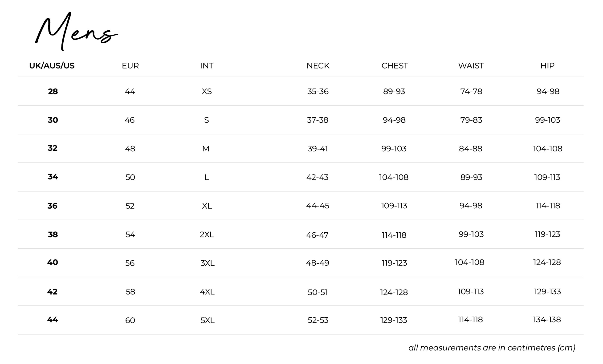Click the 5XL size cell
This screenshot has width=603, height=364.
pos(207,320)
